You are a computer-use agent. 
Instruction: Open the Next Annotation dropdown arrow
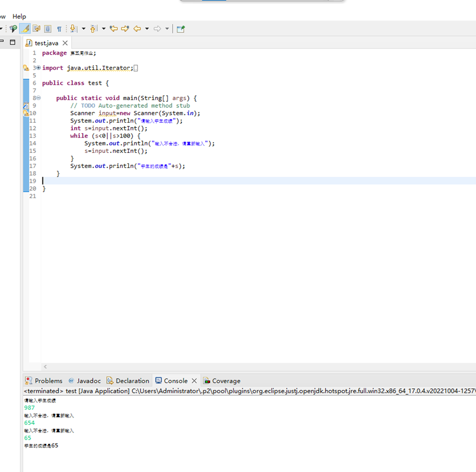coord(84,29)
